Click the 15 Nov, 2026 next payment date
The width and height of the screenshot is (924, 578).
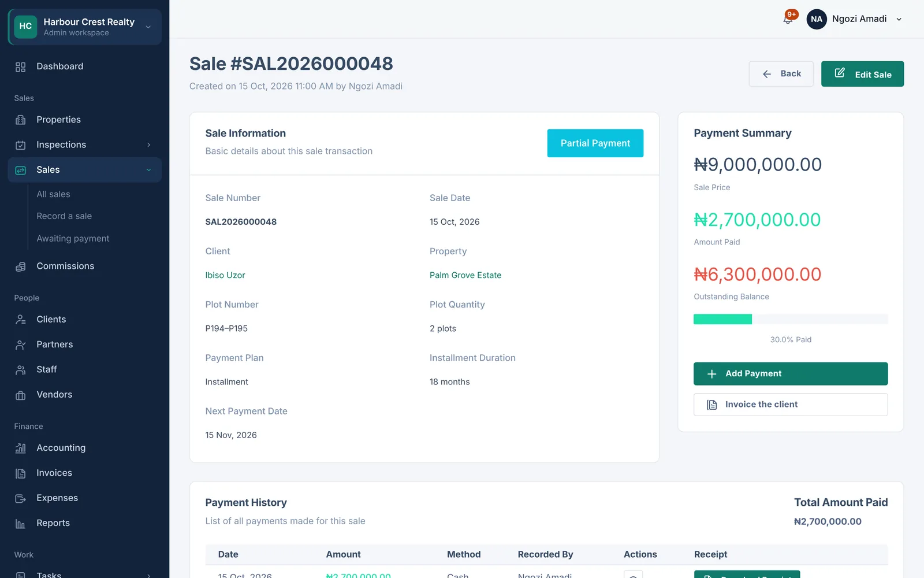coord(231,435)
